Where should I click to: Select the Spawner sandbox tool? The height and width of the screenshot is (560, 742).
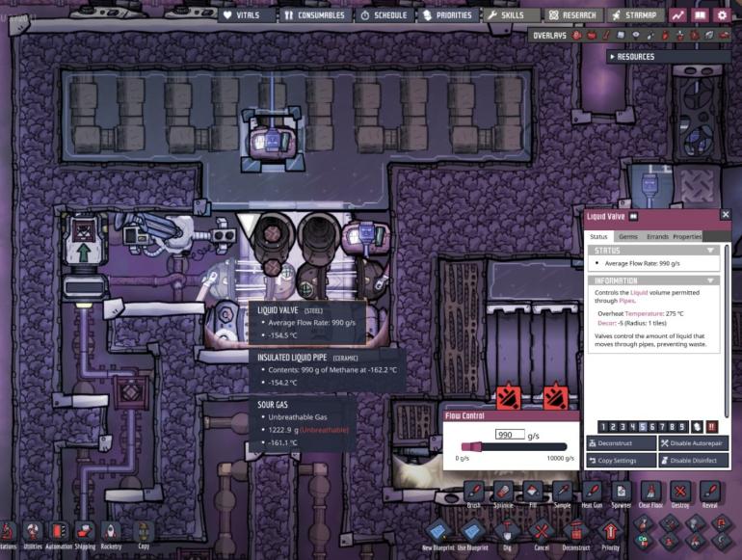pyautogui.click(x=622, y=493)
